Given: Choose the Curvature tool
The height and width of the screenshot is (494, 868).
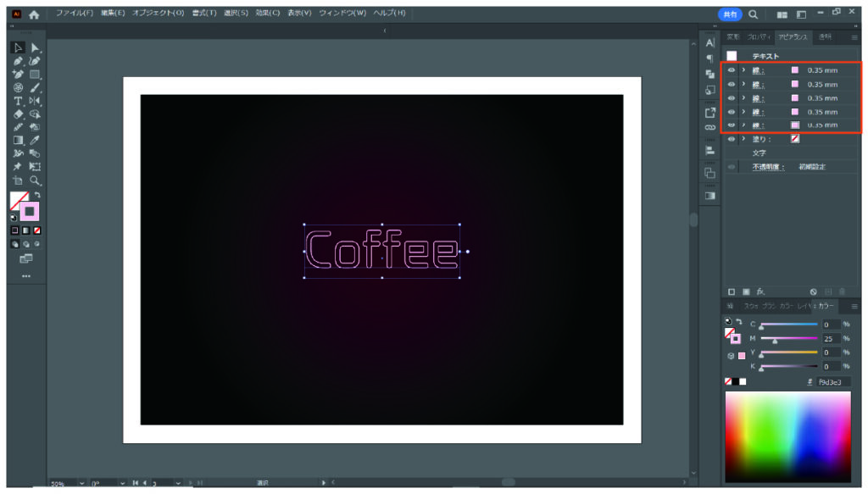Looking at the screenshot, I should [x=35, y=61].
